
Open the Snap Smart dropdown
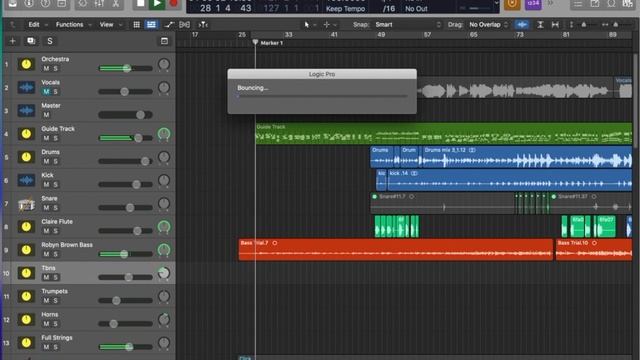408,24
